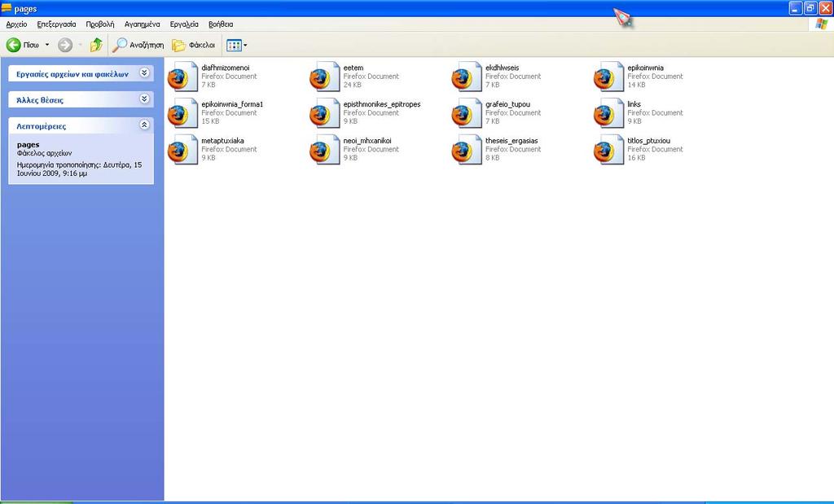Open the Προβολή menu
The image size is (834, 504).
[x=100, y=24]
